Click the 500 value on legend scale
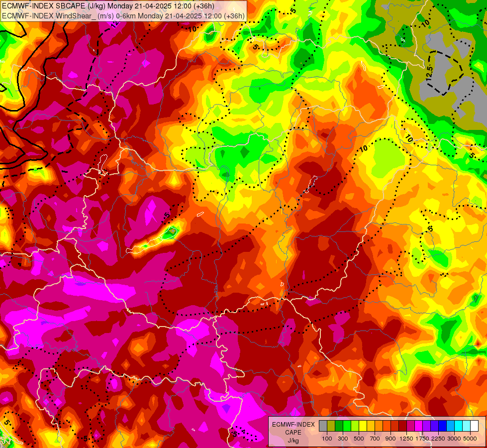 point(359,439)
